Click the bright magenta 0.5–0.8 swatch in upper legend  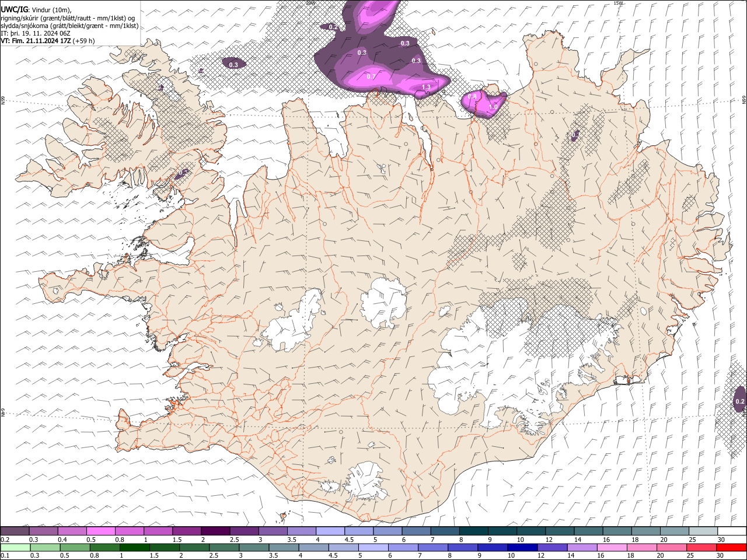point(101,531)
